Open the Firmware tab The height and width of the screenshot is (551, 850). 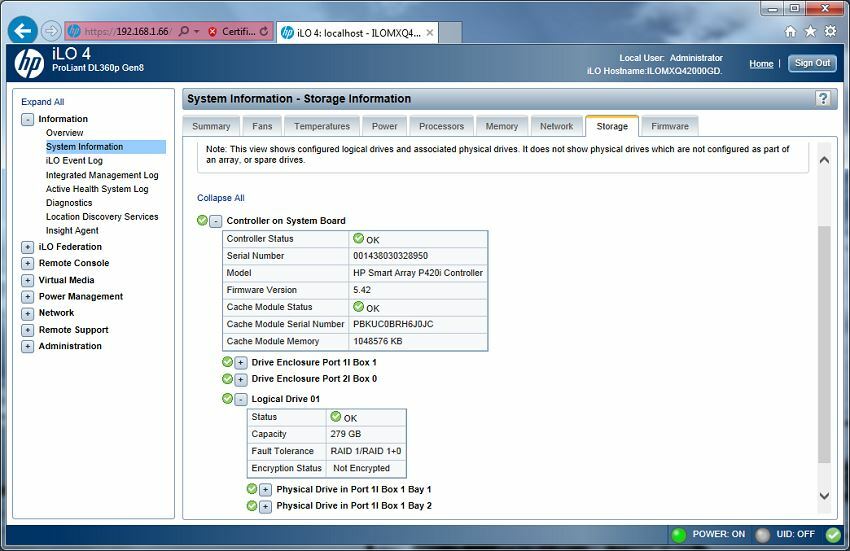[x=670, y=126]
